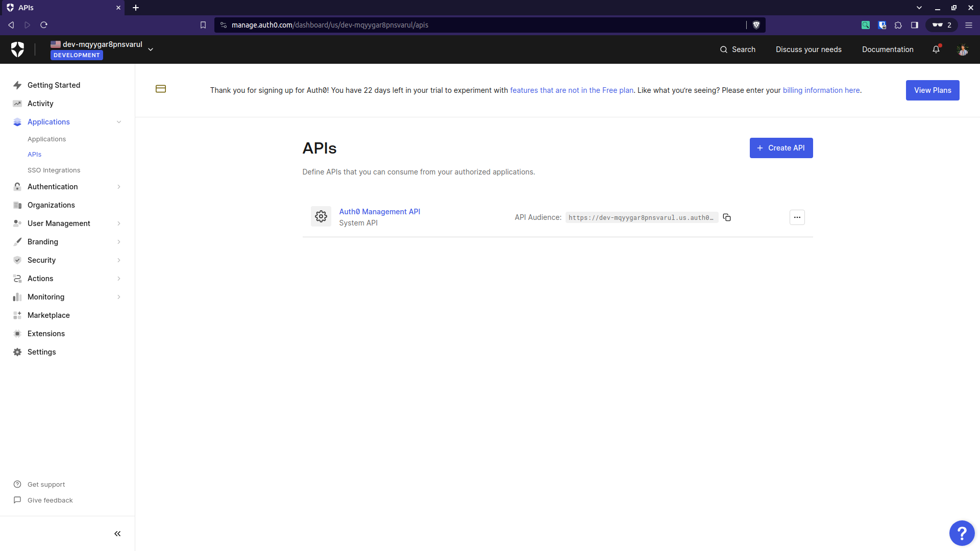Click the bookmark icon in the address bar
This screenshot has width=980, height=551.
click(x=203, y=24)
